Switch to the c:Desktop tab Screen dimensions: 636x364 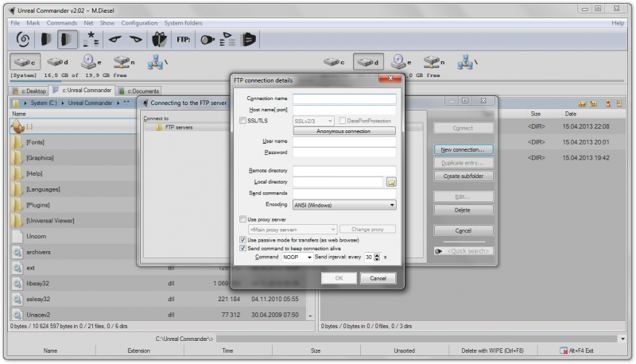[29, 91]
